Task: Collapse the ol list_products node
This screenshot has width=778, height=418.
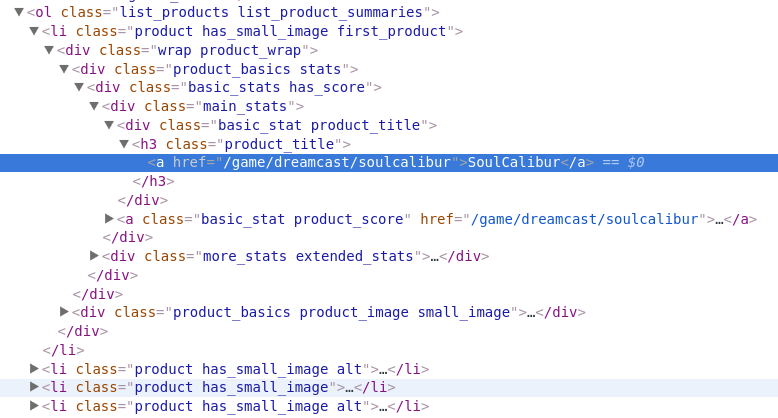Action: point(19,12)
